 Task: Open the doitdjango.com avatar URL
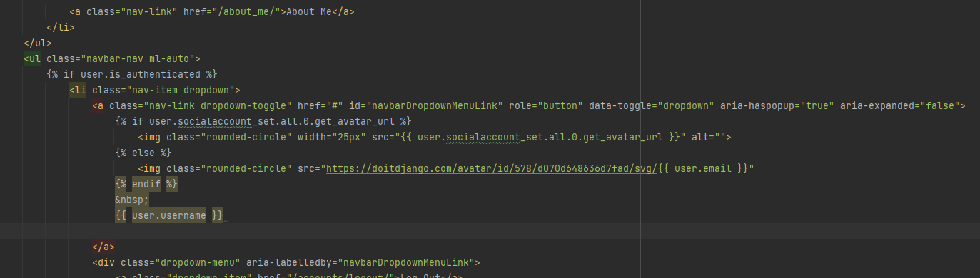(491, 168)
